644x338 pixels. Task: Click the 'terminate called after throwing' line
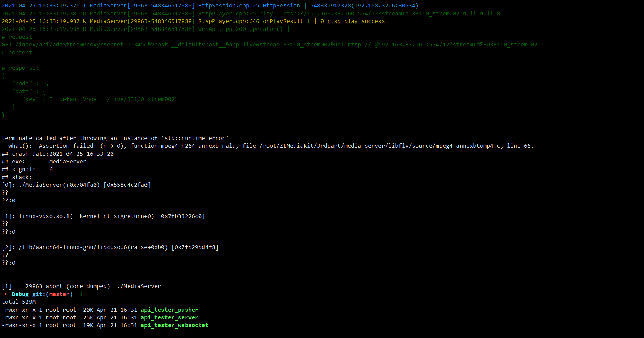[115, 138]
